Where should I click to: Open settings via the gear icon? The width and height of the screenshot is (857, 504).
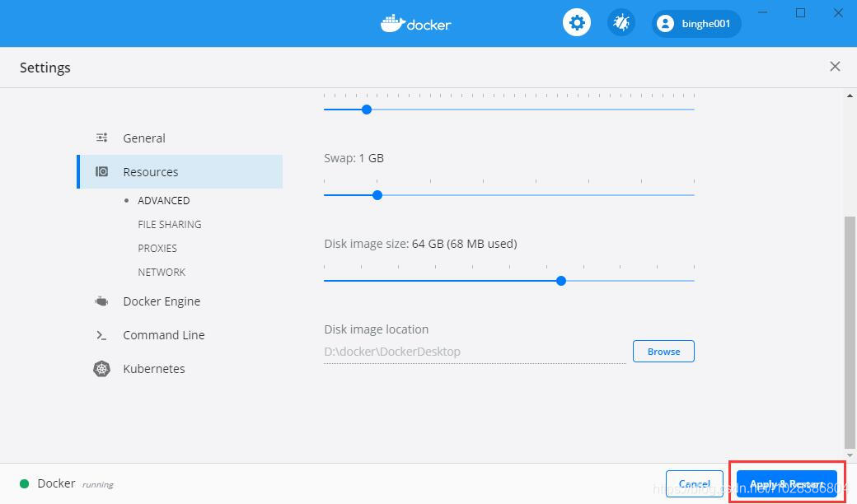[x=577, y=23]
